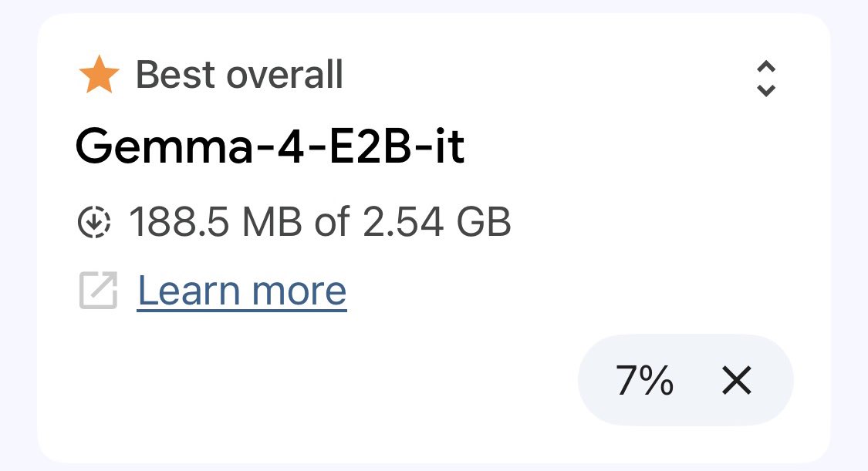Click the external link icon beside Learn more
Screen dimensions: 868x471
[x=98, y=291]
